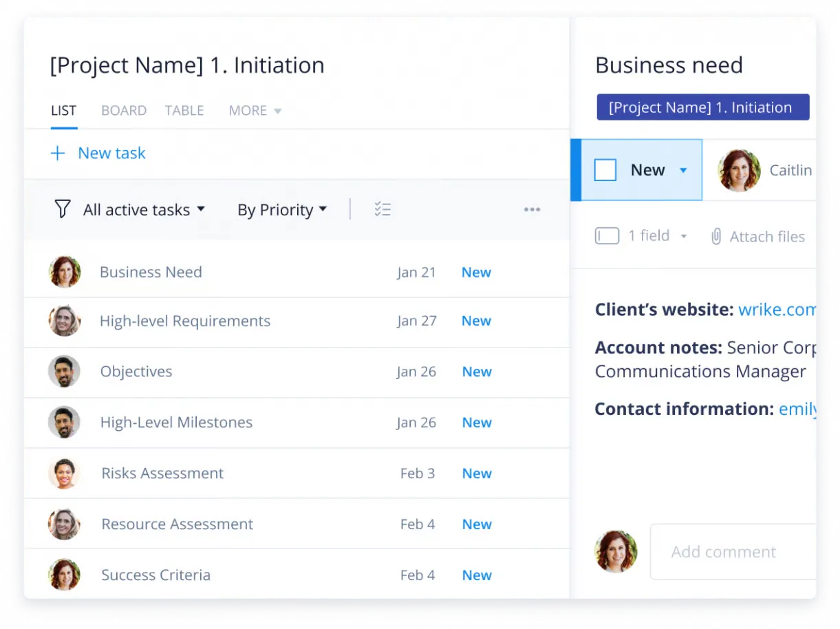Image resolution: width=840 pixels, height=629 pixels.
Task: Open the High-level Requirements task
Action: tap(185, 321)
